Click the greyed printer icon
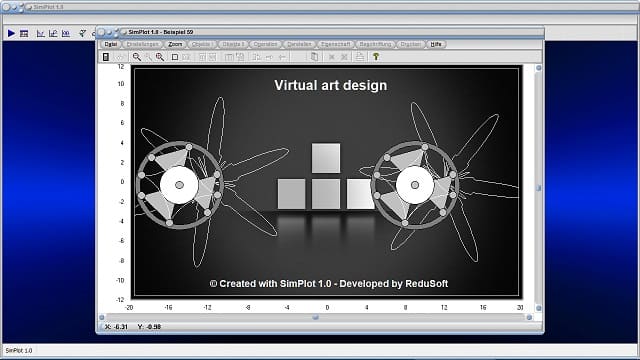The width and height of the screenshot is (640, 360). tap(360, 57)
